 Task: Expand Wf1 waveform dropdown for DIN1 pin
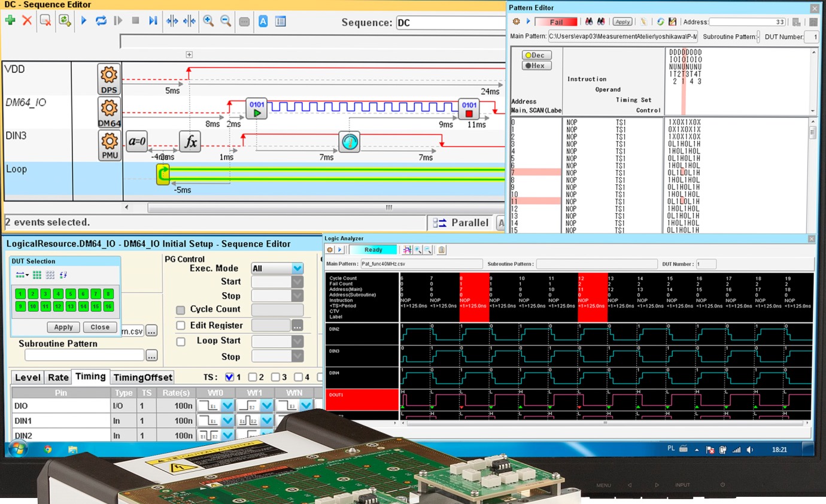pyautogui.click(x=266, y=421)
